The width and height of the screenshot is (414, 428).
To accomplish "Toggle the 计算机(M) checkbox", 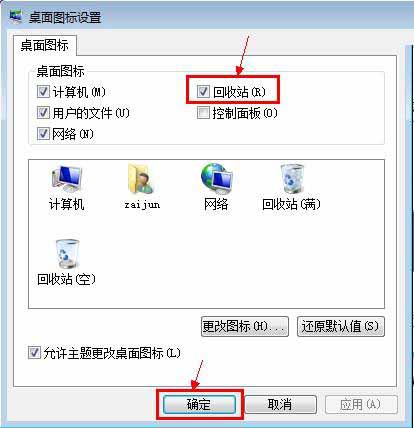I will (43, 92).
